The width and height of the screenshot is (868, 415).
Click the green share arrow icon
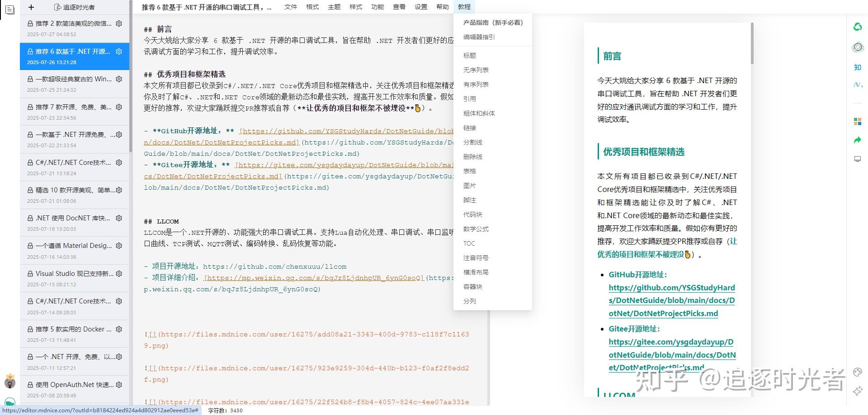[857, 140]
